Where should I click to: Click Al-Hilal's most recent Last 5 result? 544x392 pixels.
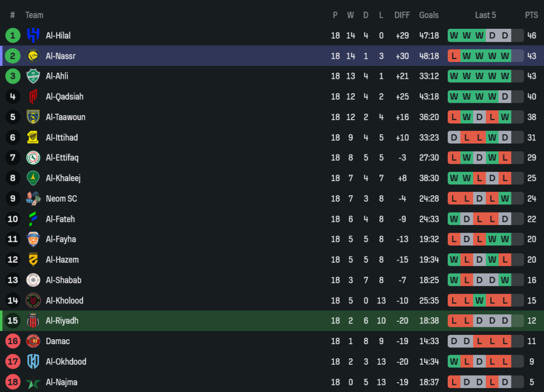coord(505,35)
